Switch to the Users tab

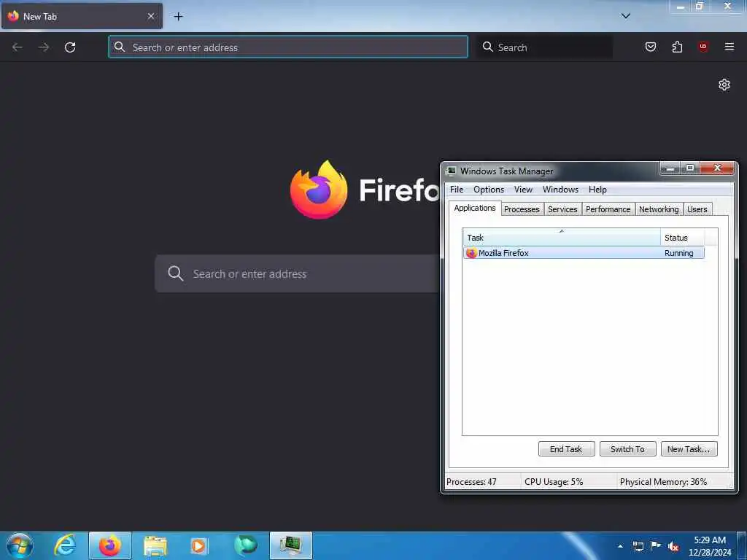coord(697,209)
